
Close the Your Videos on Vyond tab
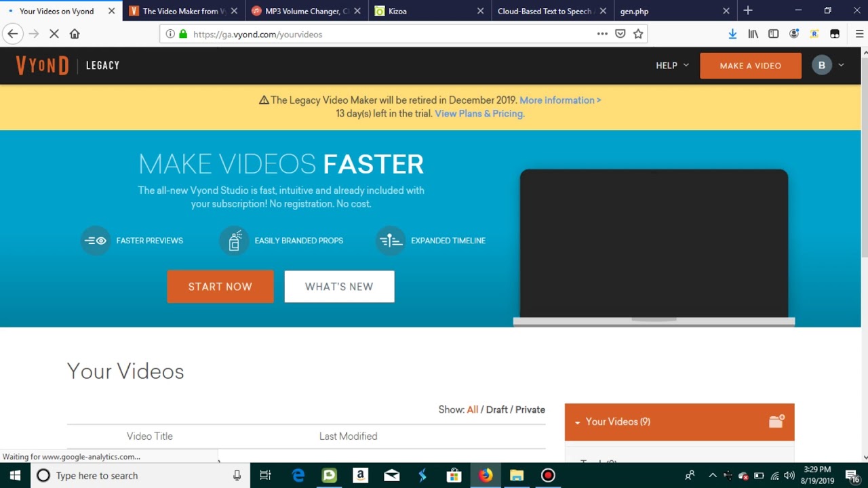point(112,11)
